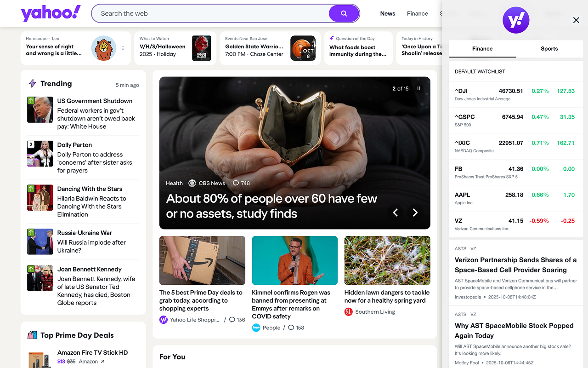Click the Russia-Ukraine War handshake thumbnail
The width and height of the screenshot is (588, 368).
pyautogui.click(x=40, y=241)
